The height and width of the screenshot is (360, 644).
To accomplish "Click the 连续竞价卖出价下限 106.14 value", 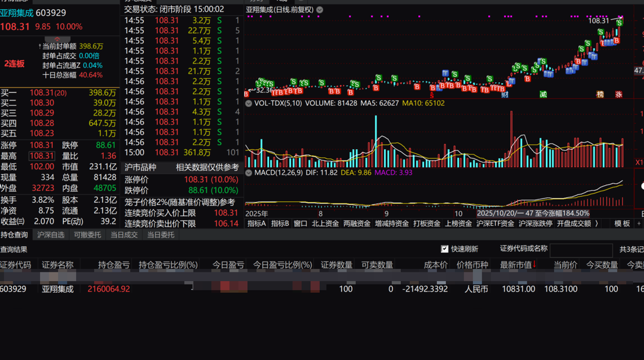I will 226,224.
